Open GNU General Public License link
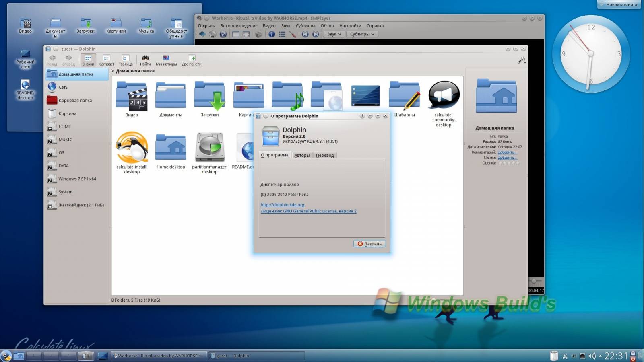 [x=308, y=211]
